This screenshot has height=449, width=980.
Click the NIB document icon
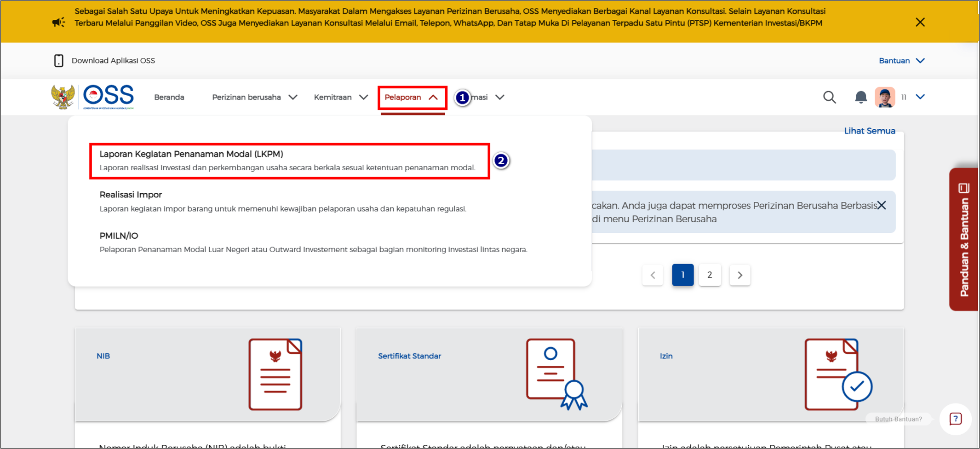(x=275, y=374)
